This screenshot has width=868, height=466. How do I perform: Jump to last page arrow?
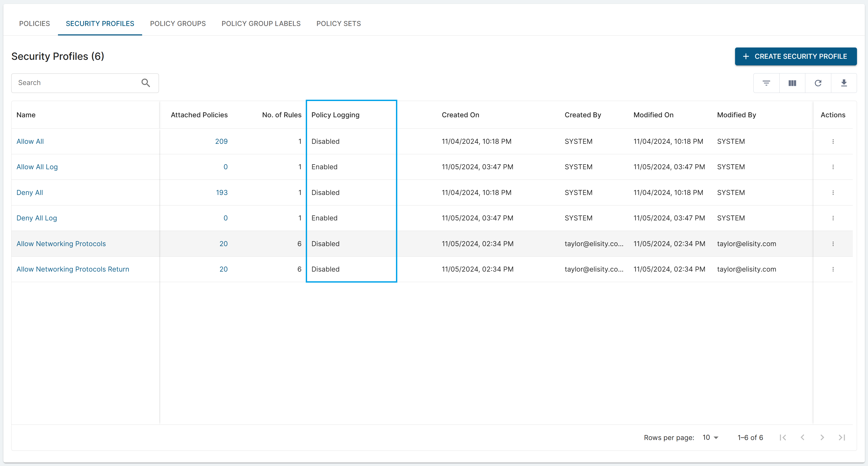pos(842,437)
